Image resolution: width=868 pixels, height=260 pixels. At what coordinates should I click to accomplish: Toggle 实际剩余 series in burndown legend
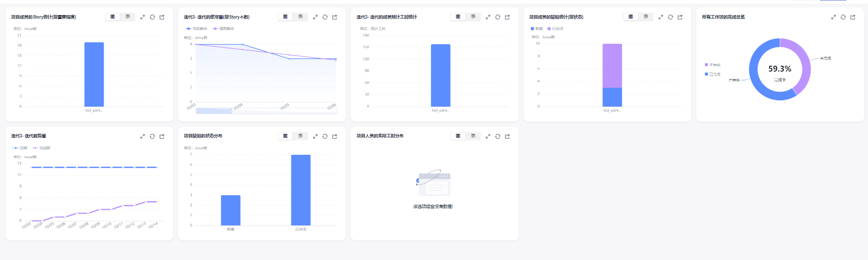[x=197, y=29]
